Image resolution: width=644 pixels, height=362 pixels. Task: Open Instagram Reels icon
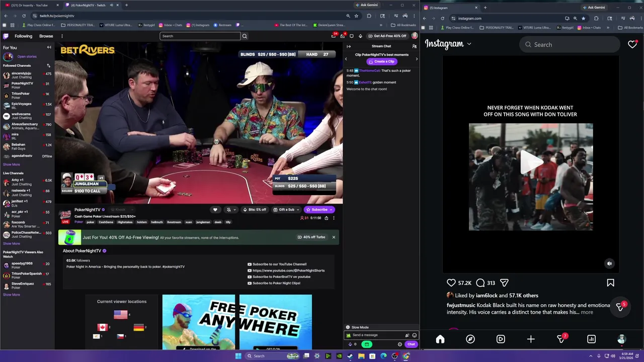[x=501, y=339]
